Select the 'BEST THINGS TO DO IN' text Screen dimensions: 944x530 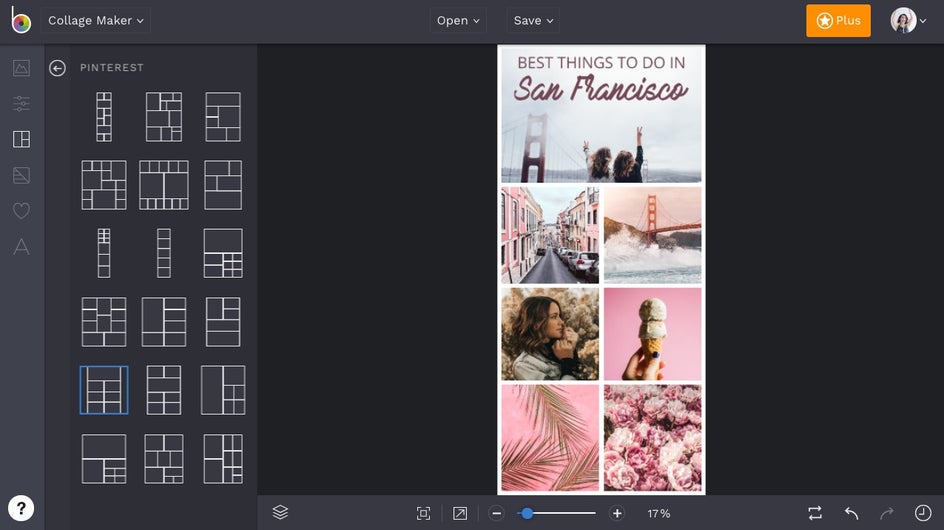click(601, 63)
